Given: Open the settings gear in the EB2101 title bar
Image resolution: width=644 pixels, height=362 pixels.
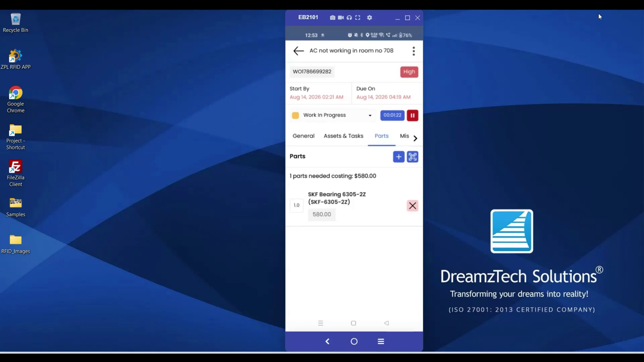Looking at the screenshot, I should [x=369, y=18].
